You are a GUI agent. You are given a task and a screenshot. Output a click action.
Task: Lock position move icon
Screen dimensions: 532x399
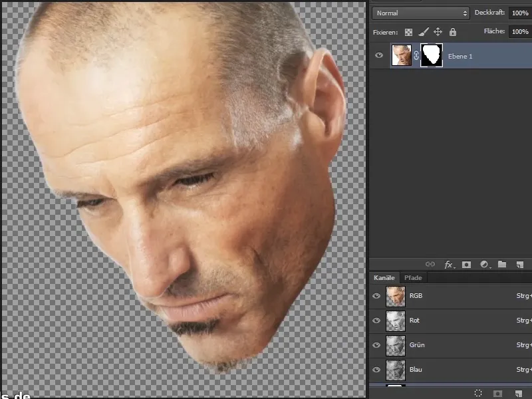(438, 32)
